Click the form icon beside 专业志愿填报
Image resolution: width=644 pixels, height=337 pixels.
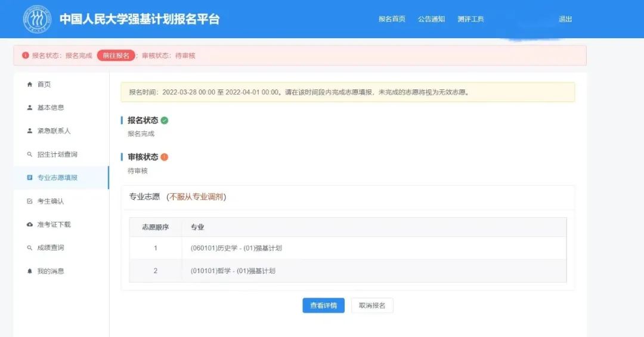coord(30,178)
